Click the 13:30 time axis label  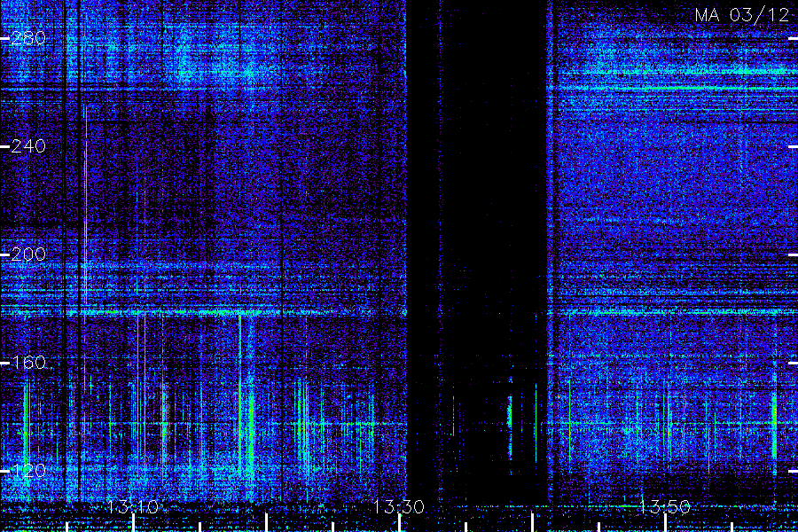point(398,507)
